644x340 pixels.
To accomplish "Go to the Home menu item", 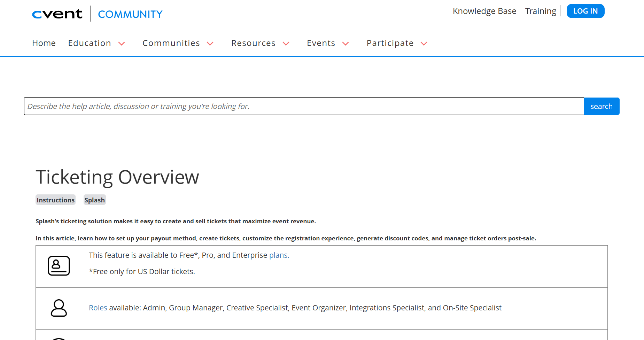I will [x=44, y=43].
